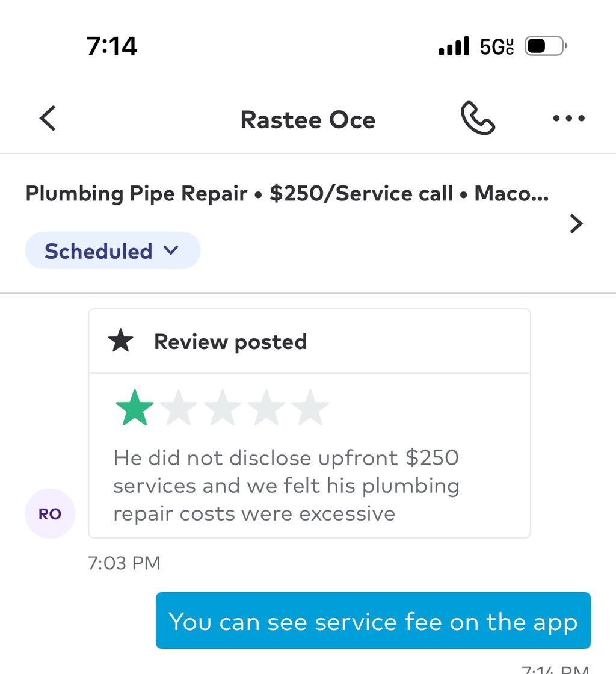Select the fifth gray rating star
The height and width of the screenshot is (674, 616).
click(310, 407)
